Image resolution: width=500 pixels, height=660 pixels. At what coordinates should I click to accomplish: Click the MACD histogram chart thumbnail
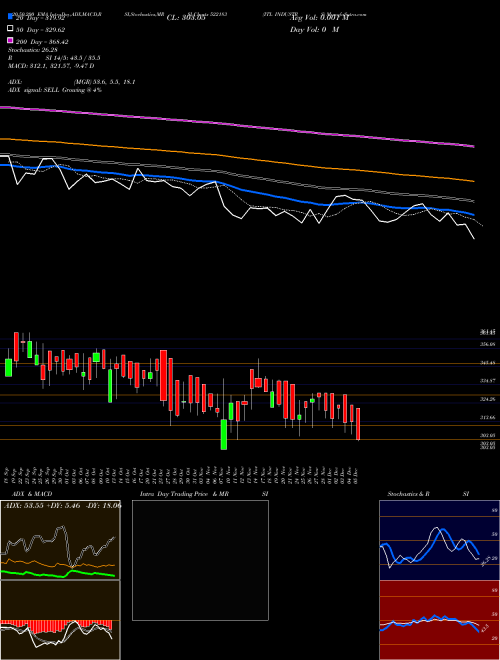click(60, 620)
